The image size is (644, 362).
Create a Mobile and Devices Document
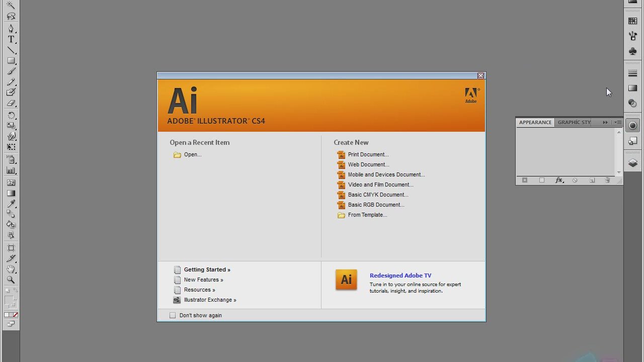tap(381, 174)
